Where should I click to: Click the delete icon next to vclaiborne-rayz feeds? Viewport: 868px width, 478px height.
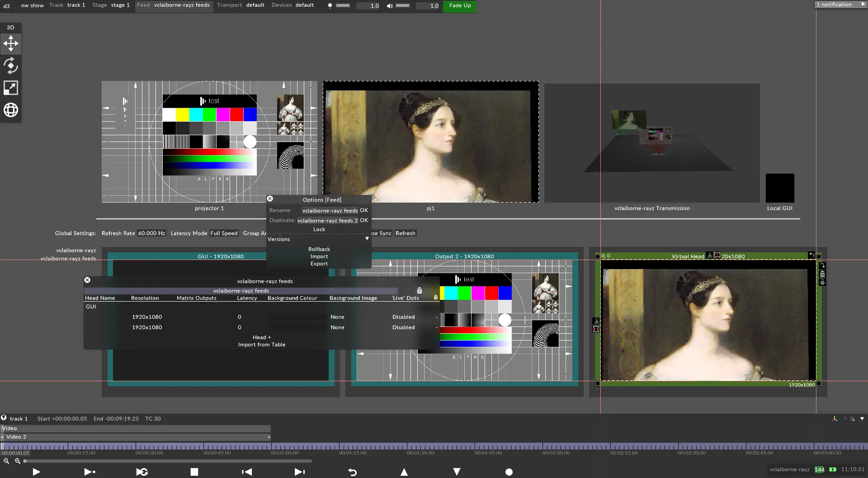(419, 291)
